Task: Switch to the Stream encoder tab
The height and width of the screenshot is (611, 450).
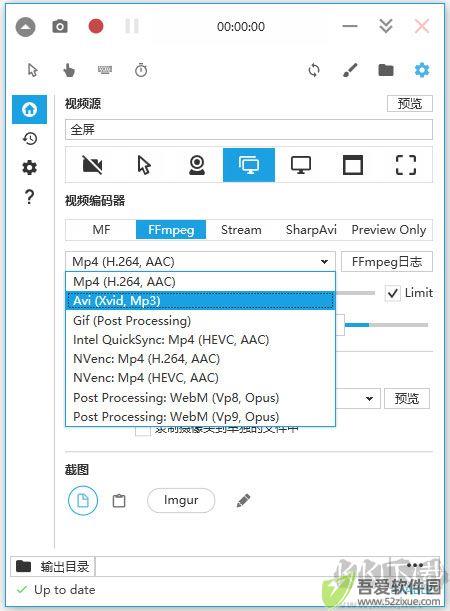Action: click(x=241, y=230)
